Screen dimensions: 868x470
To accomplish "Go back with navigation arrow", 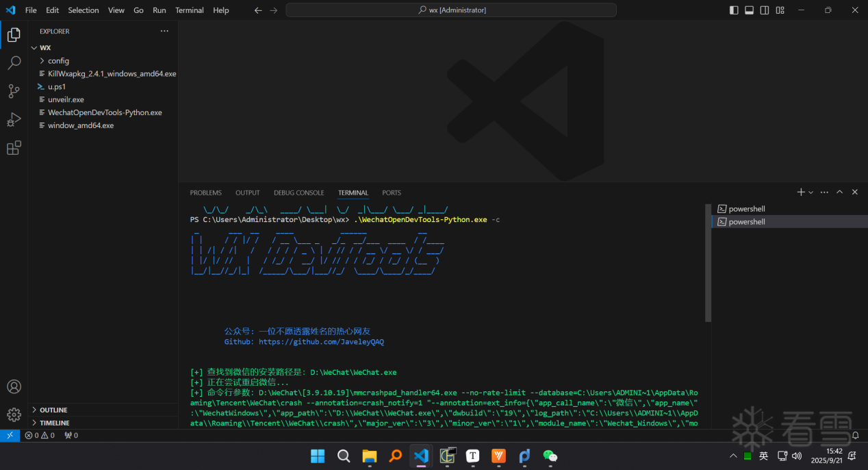I will point(258,10).
